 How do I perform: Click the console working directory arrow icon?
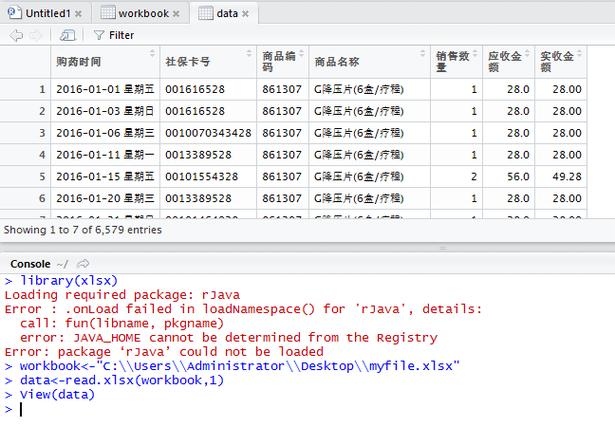click(x=83, y=264)
